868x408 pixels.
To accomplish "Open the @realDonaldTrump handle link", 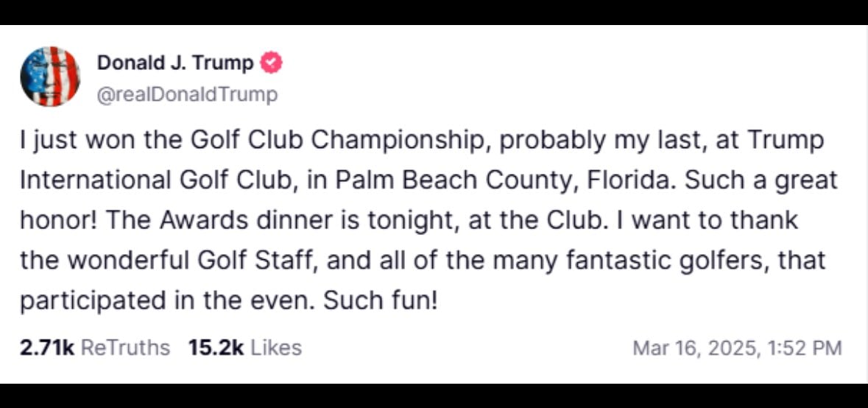I will pyautogui.click(x=187, y=95).
